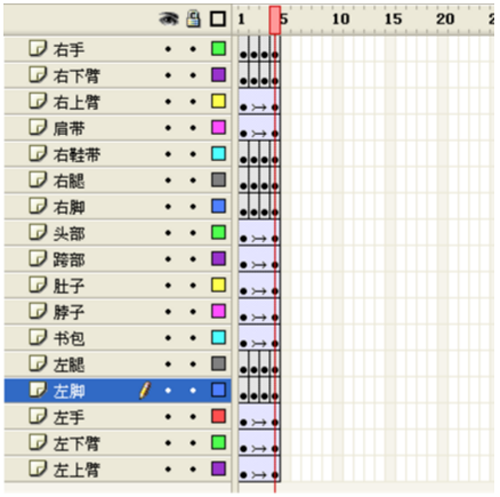The image size is (500, 497).
Task: Select the 右腿 layer
Action: [117, 181]
